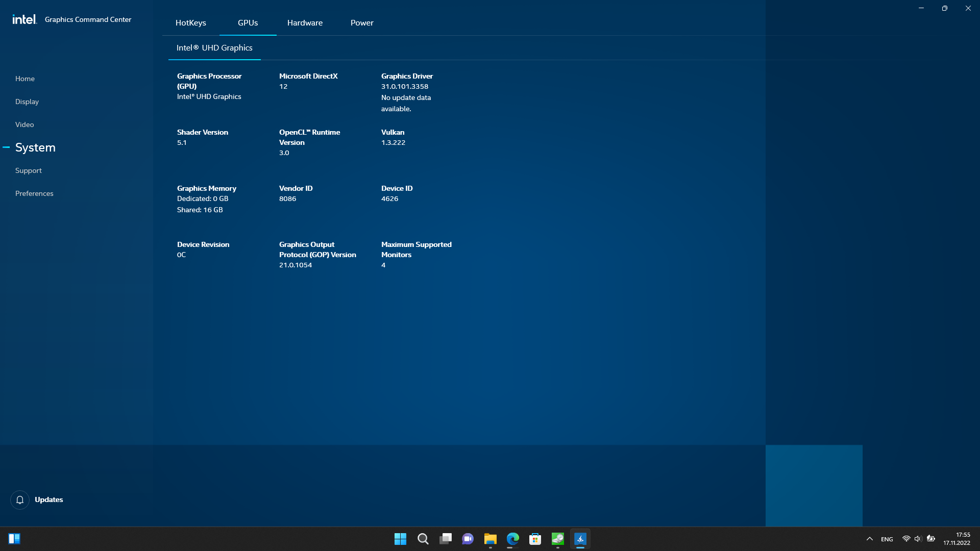Restore down the application window
Viewport: 980px width, 551px height.
(x=945, y=8)
